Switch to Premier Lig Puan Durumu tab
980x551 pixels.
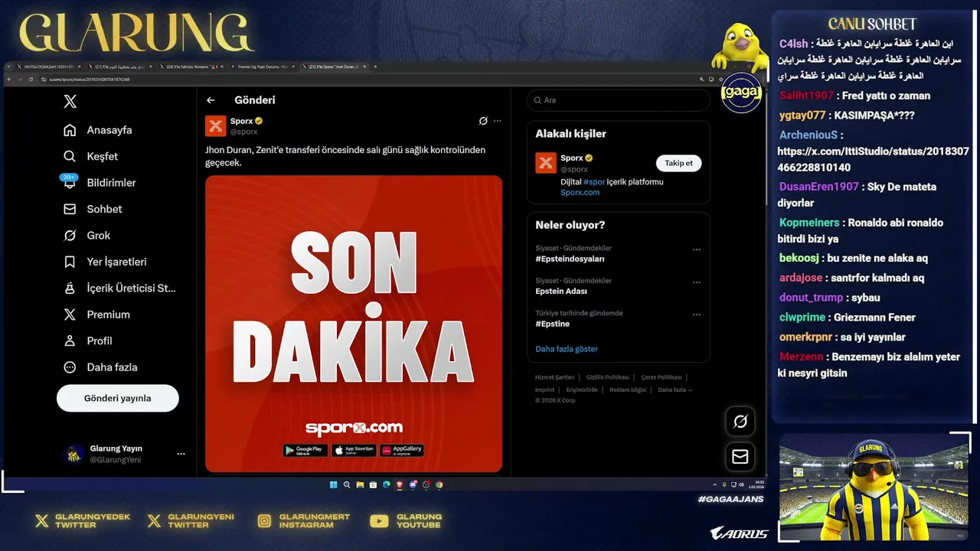262,67
